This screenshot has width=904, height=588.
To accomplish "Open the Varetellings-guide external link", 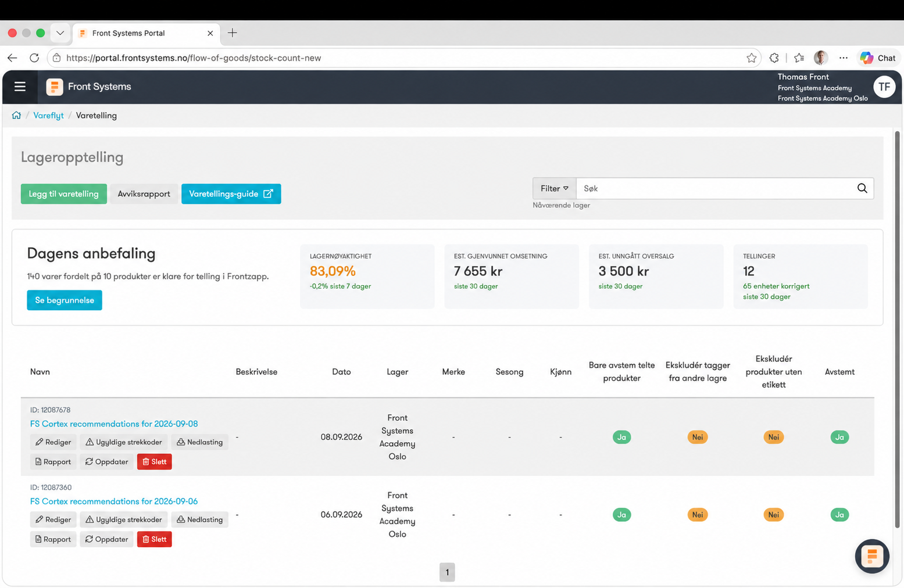I will point(231,194).
